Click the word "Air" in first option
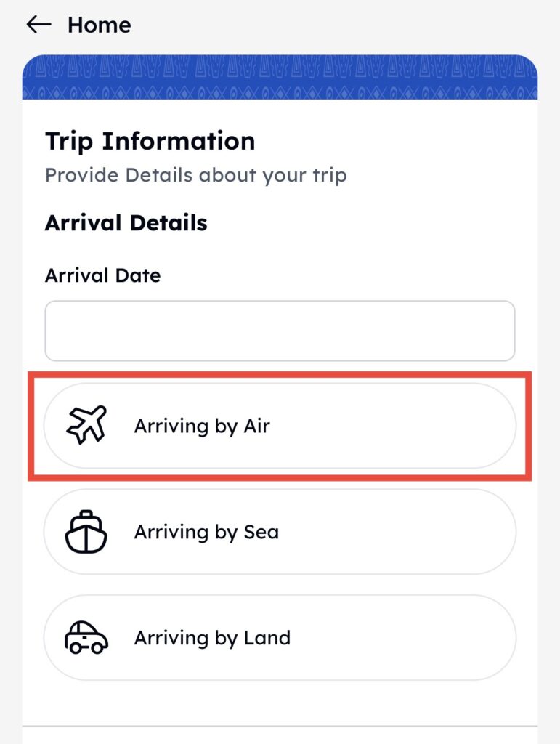 coord(256,426)
